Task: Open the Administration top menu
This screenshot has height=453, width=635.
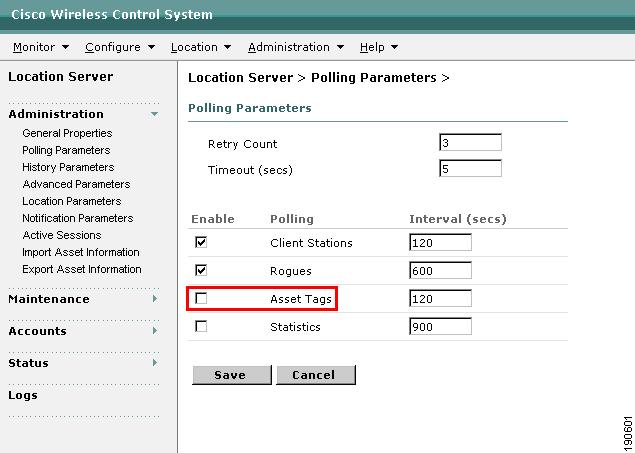Action: (x=296, y=47)
